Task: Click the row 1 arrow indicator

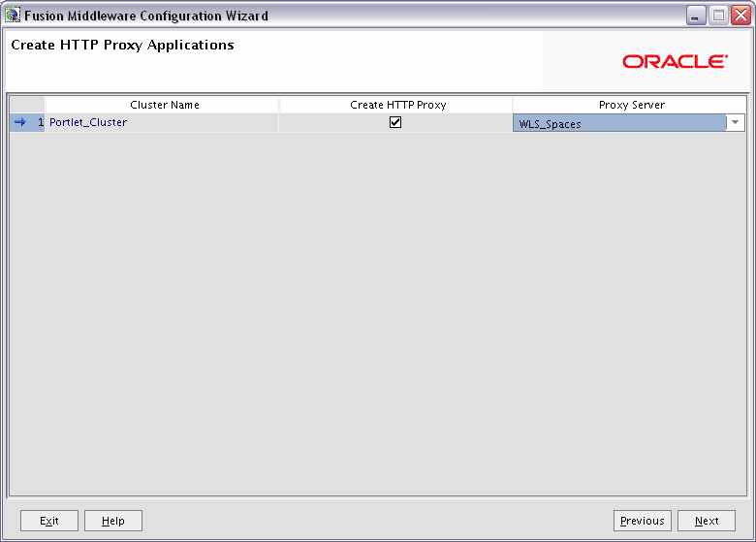Action: 19,122
